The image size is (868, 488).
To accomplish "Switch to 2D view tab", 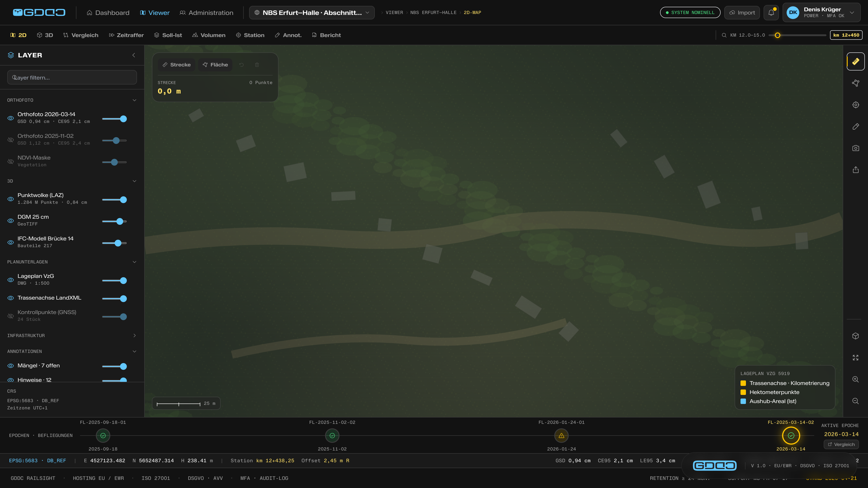I will 19,35.
